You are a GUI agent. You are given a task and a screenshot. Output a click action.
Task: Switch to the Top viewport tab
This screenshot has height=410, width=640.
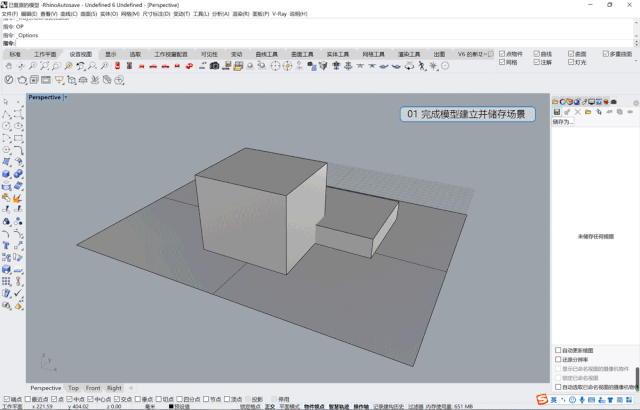click(73, 388)
